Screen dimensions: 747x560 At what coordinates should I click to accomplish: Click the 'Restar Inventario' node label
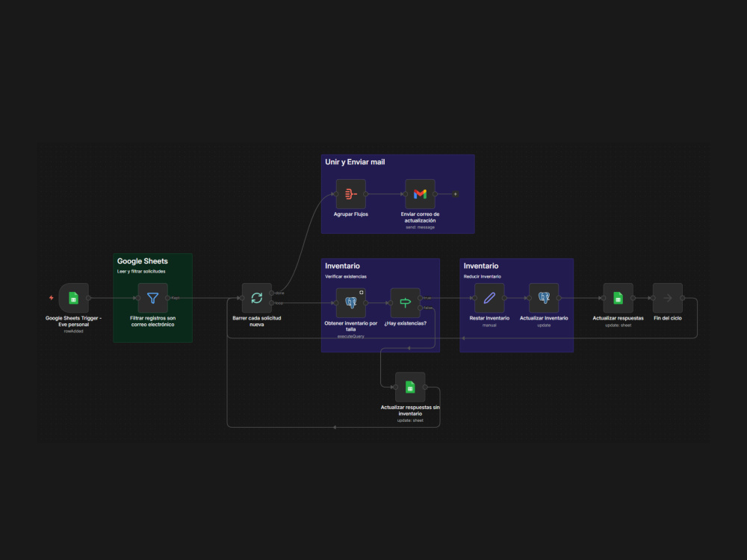[x=489, y=318]
